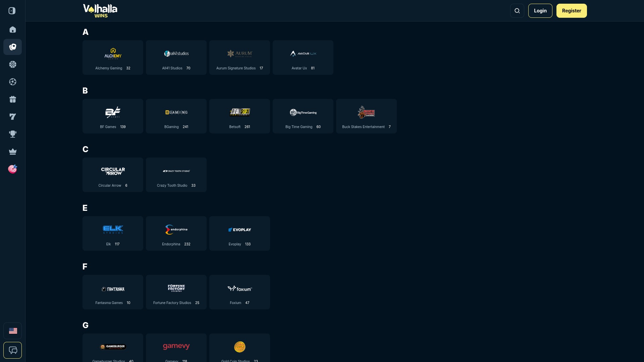Open Buck Stakes Entertainment provider
The height and width of the screenshot is (362, 644).
click(366, 116)
